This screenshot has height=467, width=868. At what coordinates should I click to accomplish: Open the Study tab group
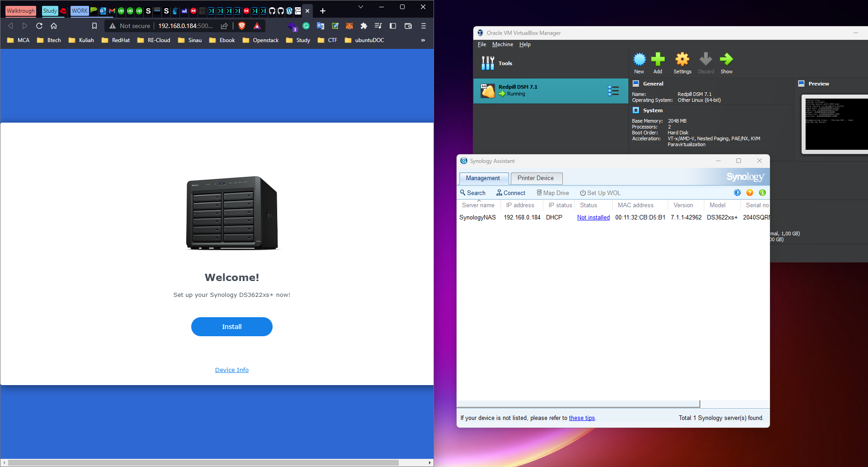click(x=50, y=11)
